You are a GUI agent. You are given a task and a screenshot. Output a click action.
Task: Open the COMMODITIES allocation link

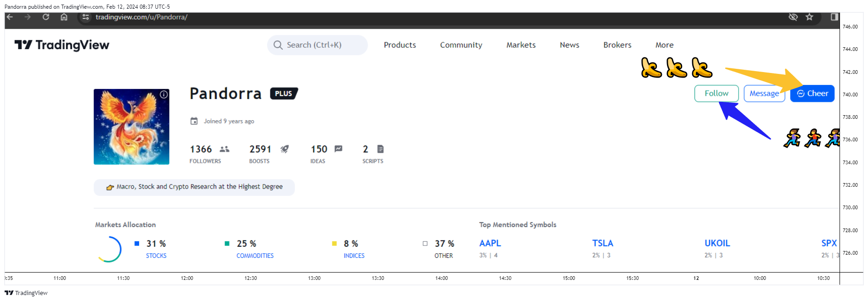point(255,256)
